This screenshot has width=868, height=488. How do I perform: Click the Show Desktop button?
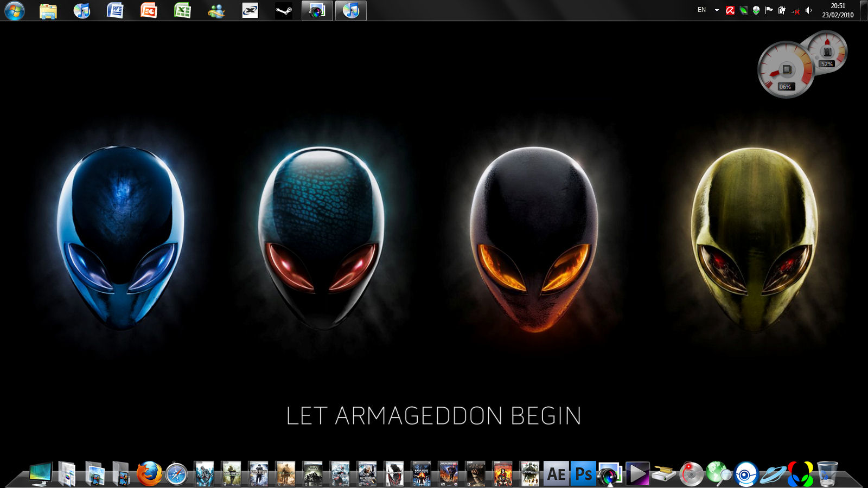[x=864, y=10]
